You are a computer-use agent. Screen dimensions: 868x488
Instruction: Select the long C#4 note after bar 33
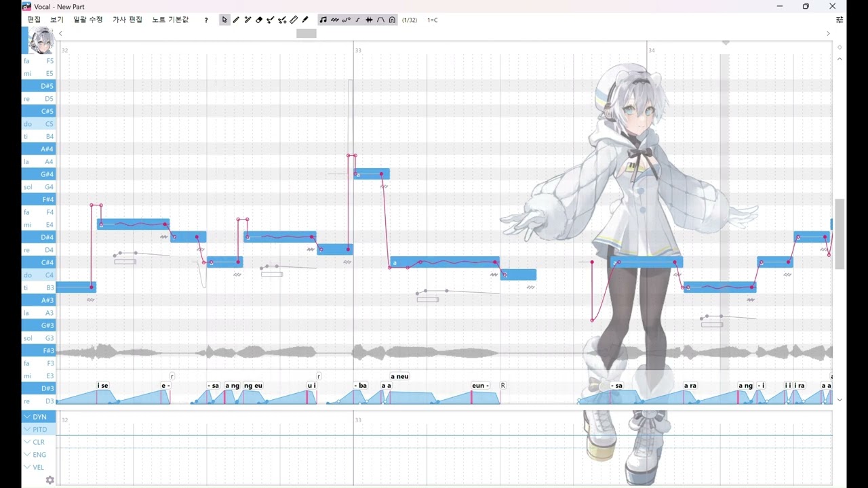pos(445,262)
